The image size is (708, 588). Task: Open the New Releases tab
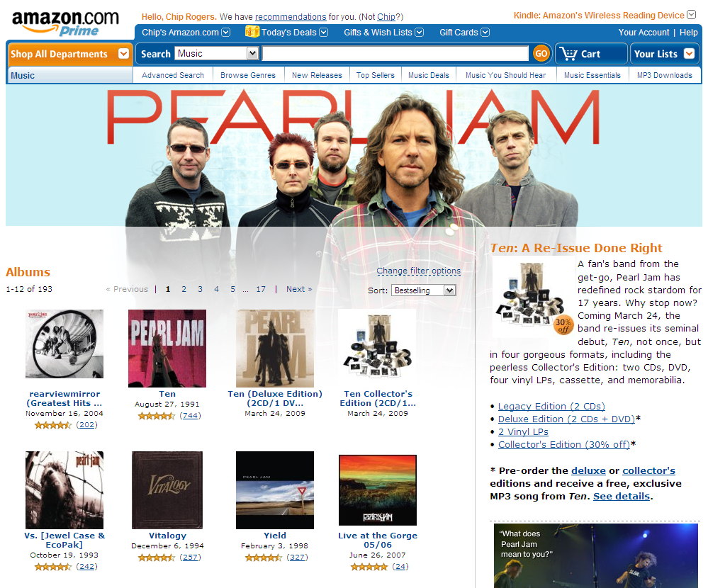[x=317, y=75]
